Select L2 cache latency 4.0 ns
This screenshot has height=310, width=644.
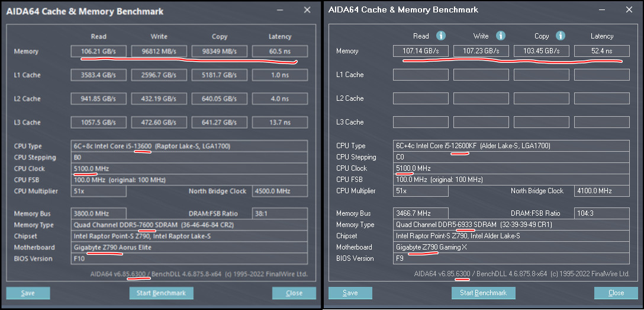coord(280,98)
